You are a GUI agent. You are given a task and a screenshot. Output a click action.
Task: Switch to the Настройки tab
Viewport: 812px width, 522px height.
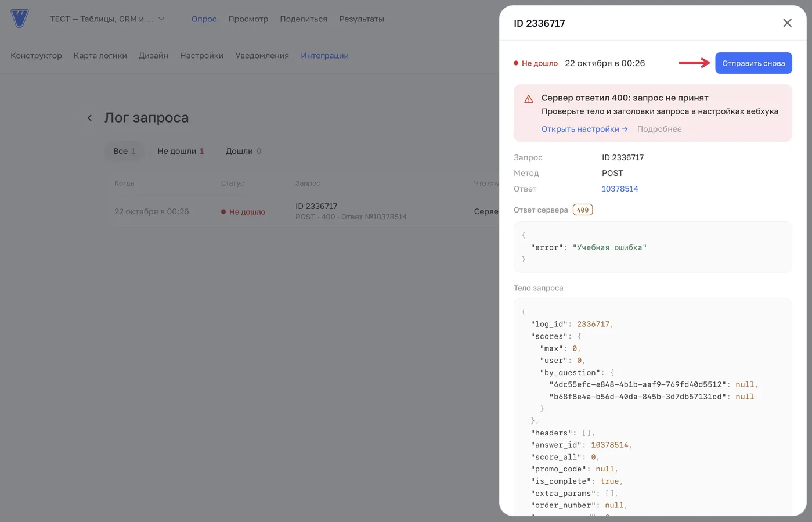pos(201,56)
